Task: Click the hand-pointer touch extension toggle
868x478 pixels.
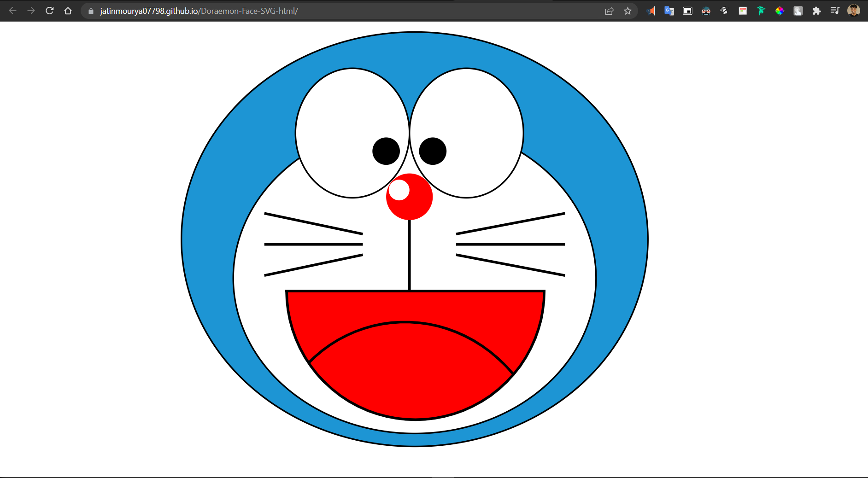Action: coord(798,11)
